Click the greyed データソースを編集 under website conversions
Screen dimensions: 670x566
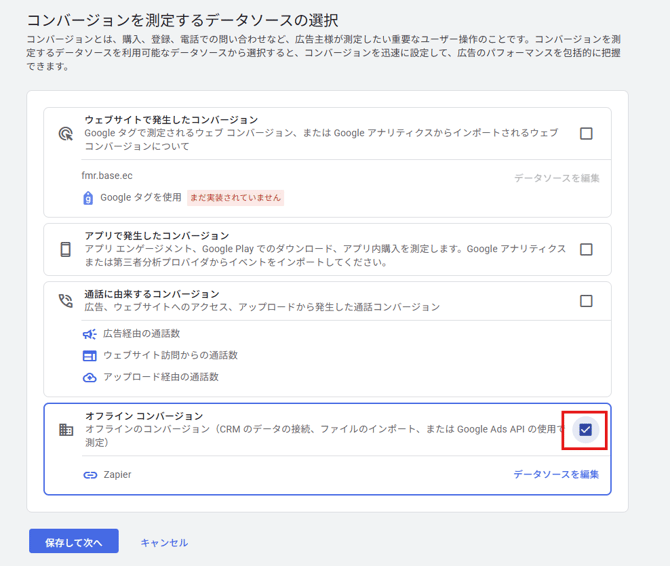[x=556, y=178]
